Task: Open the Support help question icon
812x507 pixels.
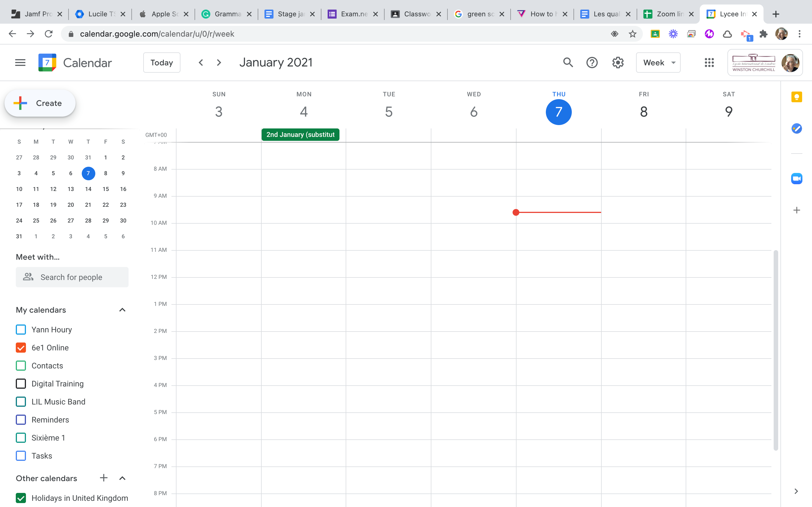Action: [592, 63]
